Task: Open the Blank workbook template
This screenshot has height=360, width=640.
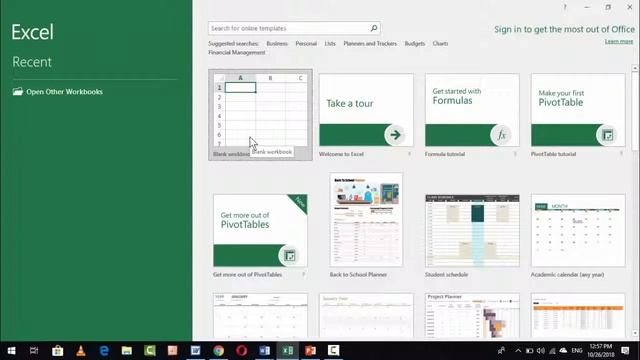Action: [x=260, y=115]
